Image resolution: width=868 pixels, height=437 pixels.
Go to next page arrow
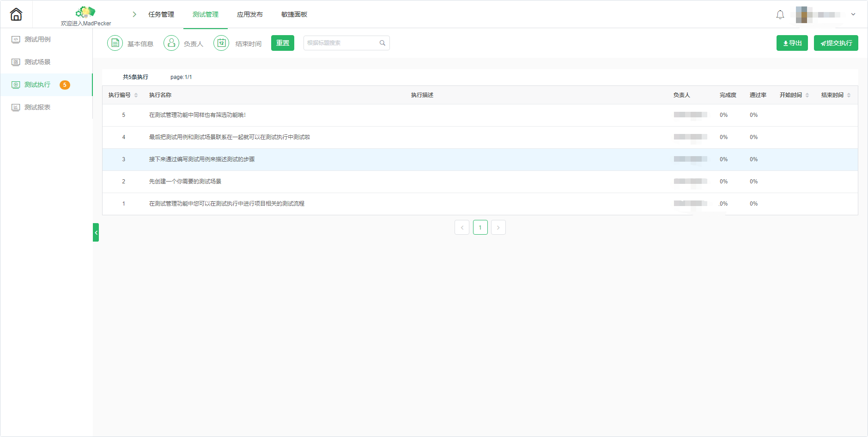[498, 227]
